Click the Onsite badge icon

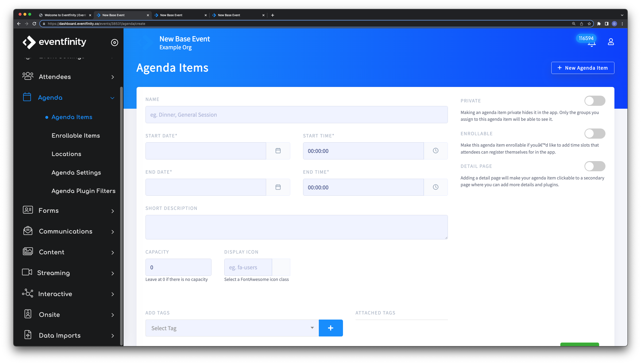[x=28, y=314]
